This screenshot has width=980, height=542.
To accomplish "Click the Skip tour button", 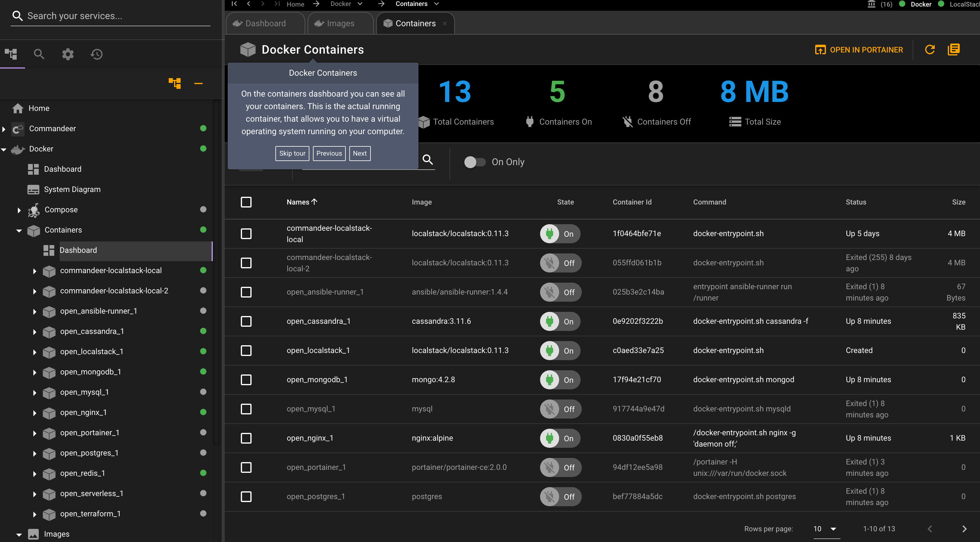I will click(292, 154).
